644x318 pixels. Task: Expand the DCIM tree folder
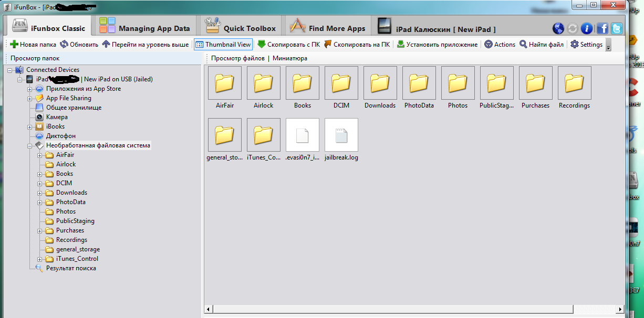(40, 183)
